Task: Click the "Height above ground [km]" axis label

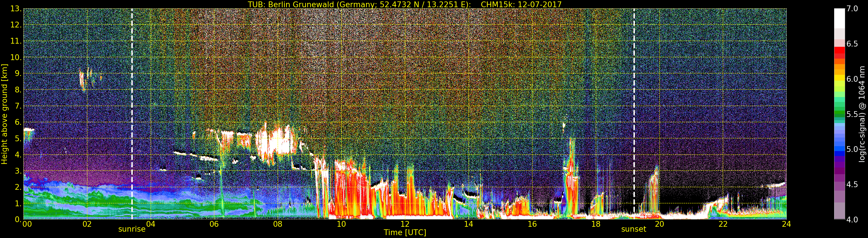Action: coord(4,114)
